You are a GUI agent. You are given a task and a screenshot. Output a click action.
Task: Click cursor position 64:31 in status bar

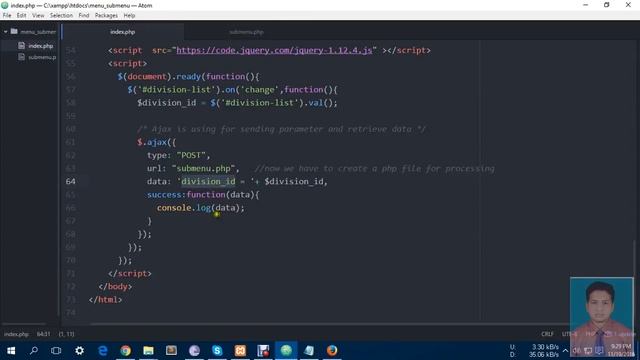43,334
